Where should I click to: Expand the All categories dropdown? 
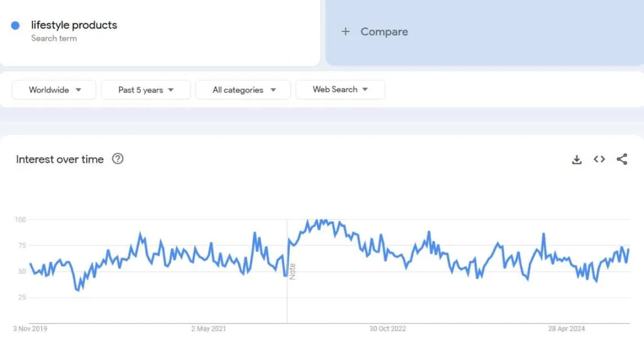coord(243,90)
